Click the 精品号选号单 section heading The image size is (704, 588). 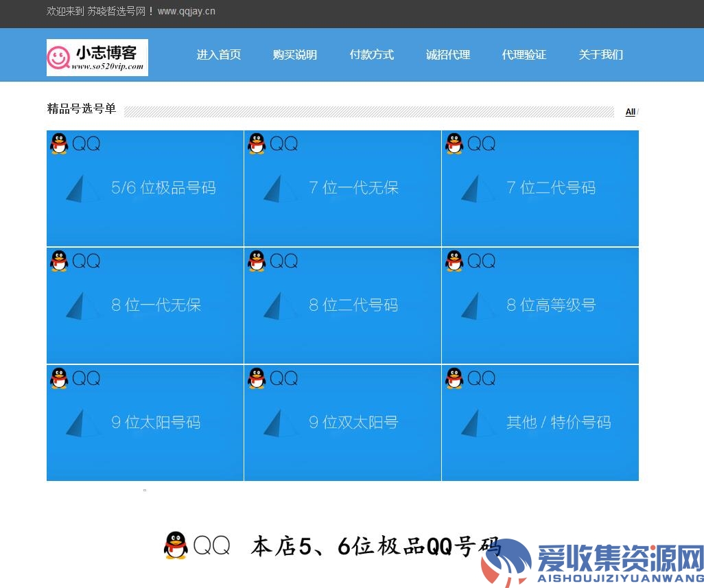click(x=81, y=108)
